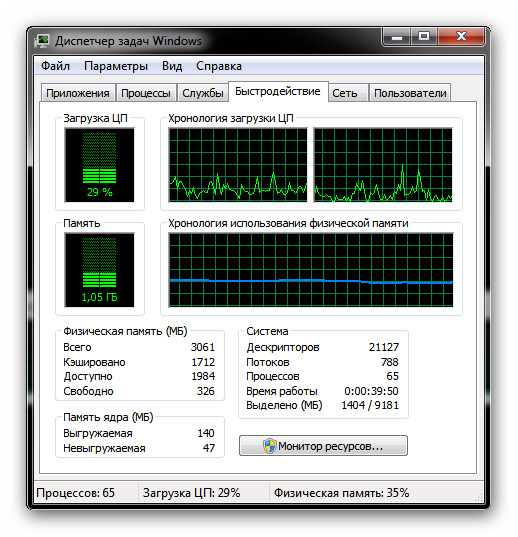
Task: Click the Время работы value 0:00:39:50
Action: (371, 391)
